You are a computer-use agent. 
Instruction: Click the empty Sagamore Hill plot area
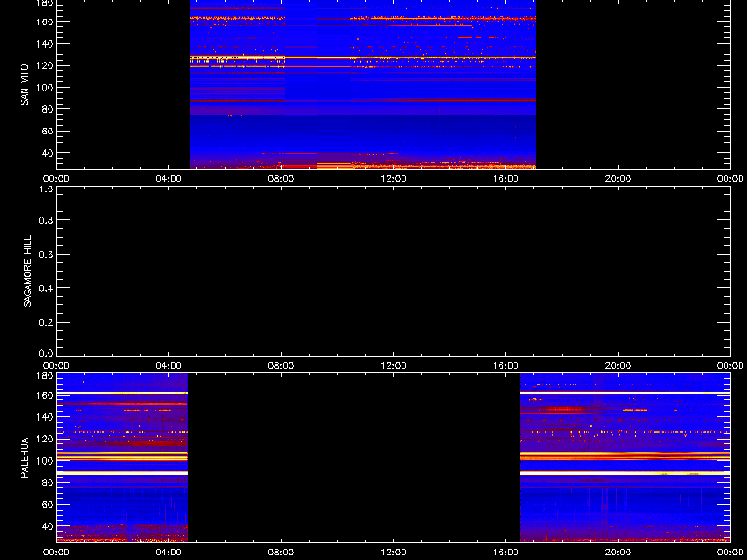coord(393,271)
